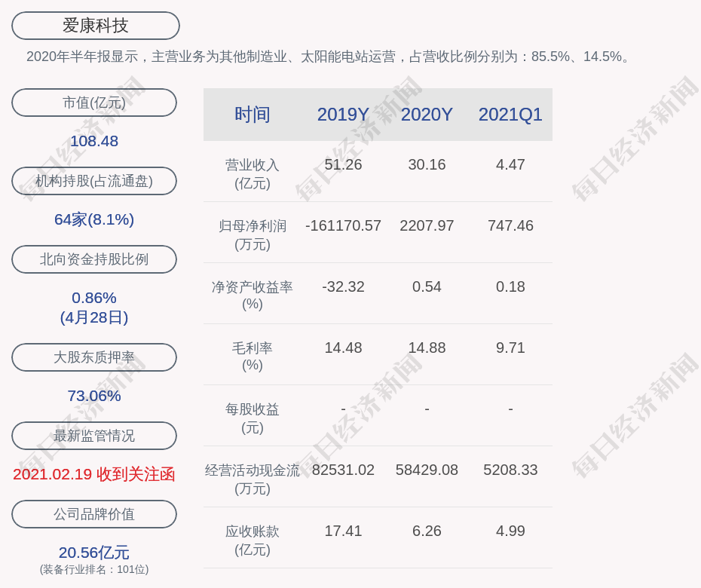Click the 机构持股(占流通盘) label pill
Viewport: 701px width, 588px height.
click(94, 181)
